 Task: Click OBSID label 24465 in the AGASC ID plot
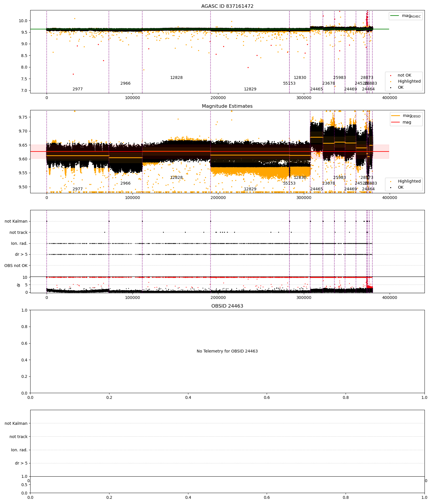tap(317, 89)
